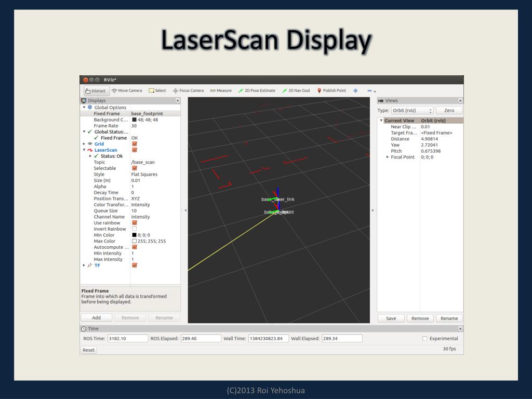
Task: Select the Topic value /base_scan
Action: tap(143, 162)
